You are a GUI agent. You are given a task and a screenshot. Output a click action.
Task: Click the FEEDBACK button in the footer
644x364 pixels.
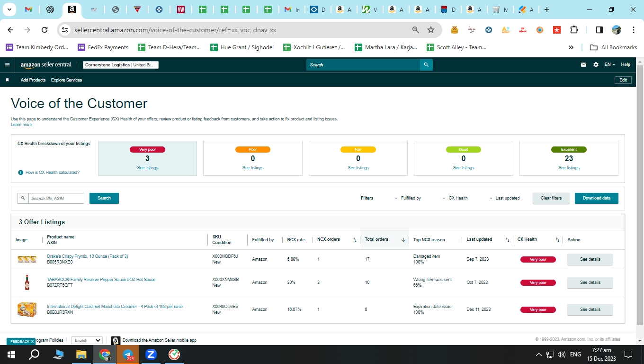click(21, 341)
